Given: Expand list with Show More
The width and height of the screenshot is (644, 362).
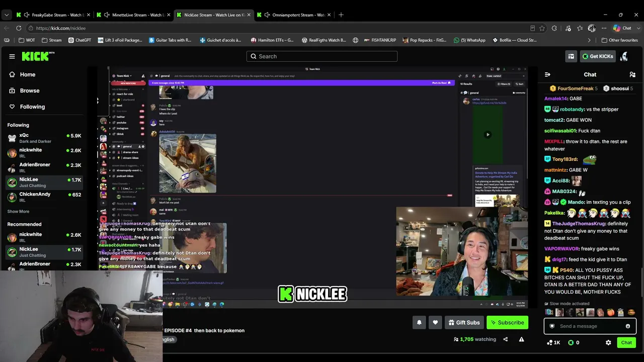Looking at the screenshot, I should click(18, 212).
